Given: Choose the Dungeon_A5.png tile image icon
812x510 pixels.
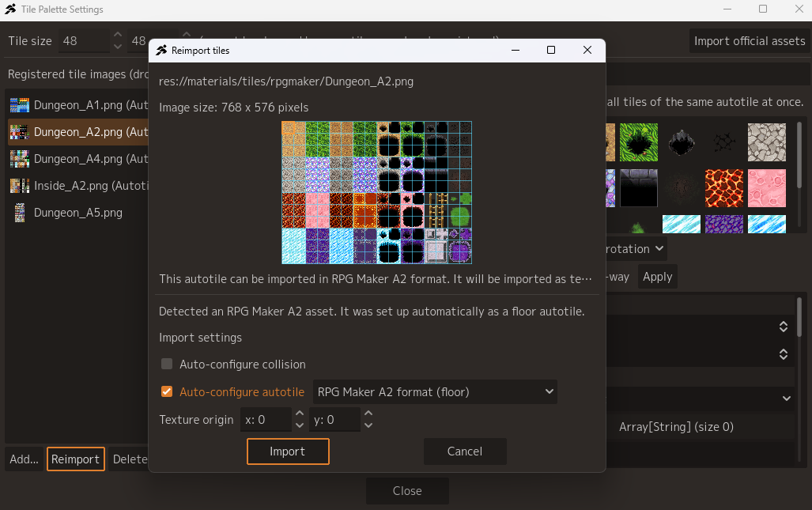Looking at the screenshot, I should tap(20, 213).
